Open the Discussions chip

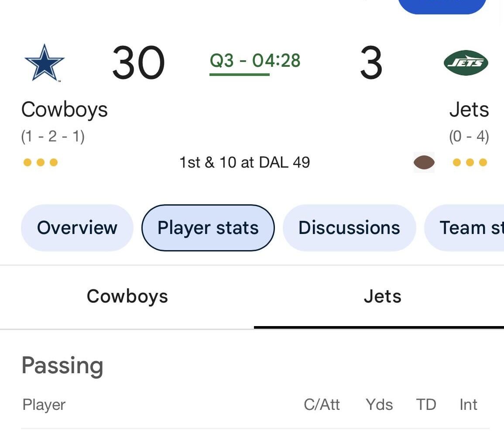pyautogui.click(x=349, y=228)
